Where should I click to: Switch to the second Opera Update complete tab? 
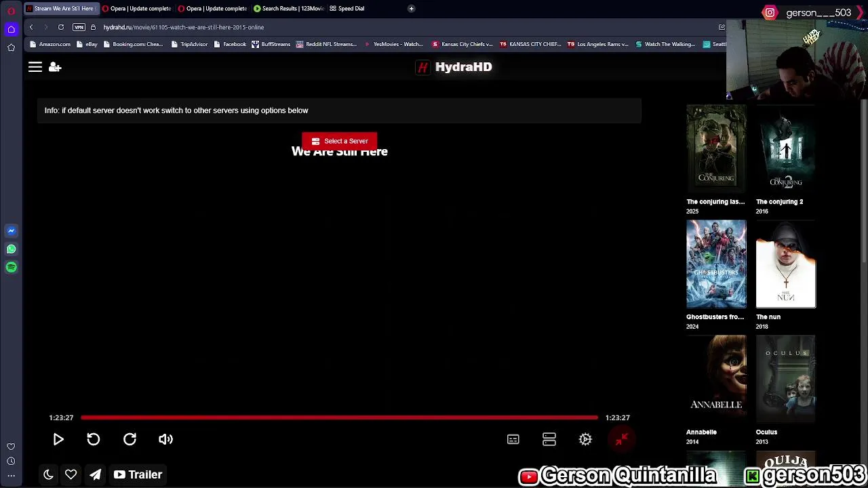click(x=212, y=9)
